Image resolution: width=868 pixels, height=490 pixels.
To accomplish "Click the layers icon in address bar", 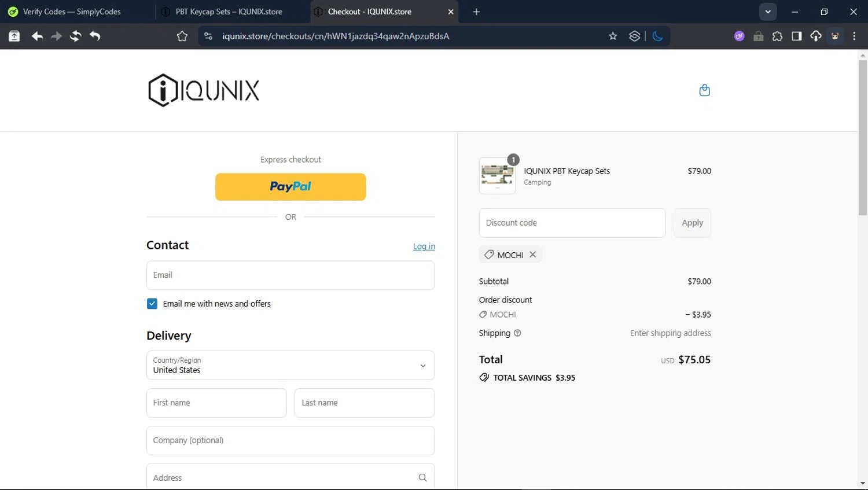I will click(x=635, y=36).
